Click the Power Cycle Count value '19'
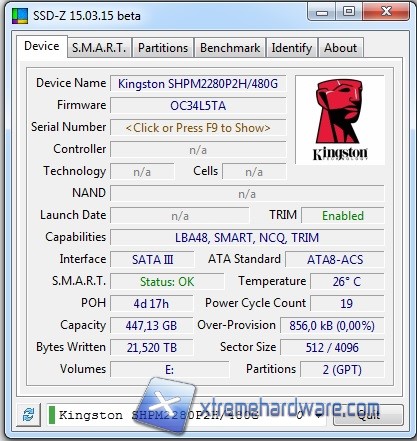Viewport: 417px width, 441px height. pos(347,304)
